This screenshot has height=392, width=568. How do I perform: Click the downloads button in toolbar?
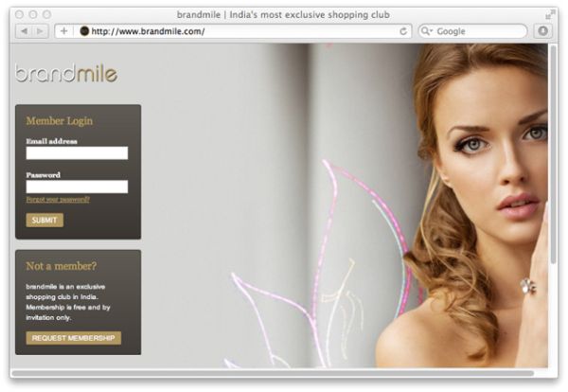click(x=542, y=31)
